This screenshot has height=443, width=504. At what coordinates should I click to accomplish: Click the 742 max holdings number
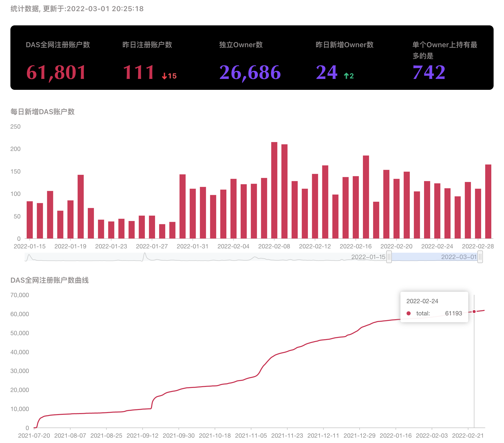tap(429, 72)
